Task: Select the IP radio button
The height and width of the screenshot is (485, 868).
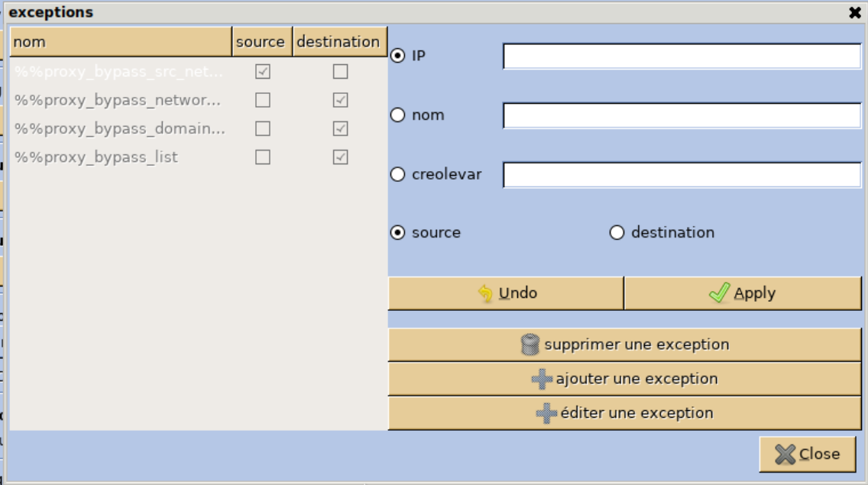Action: click(x=398, y=56)
